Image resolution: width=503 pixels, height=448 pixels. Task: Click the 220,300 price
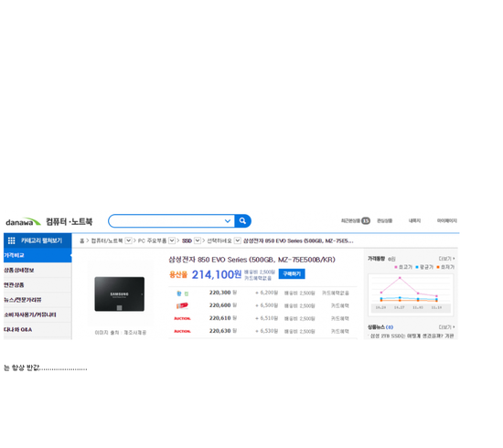(x=220, y=293)
